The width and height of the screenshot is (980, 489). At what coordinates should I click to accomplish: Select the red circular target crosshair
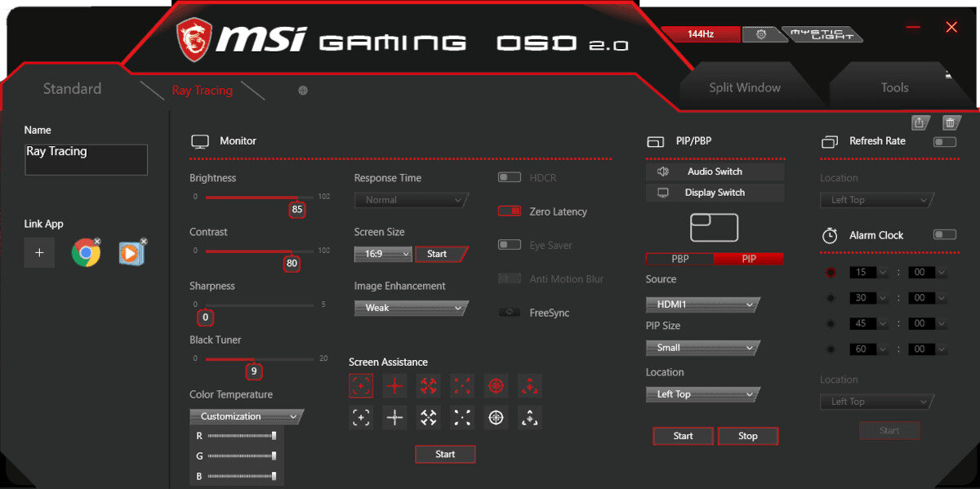[496, 385]
